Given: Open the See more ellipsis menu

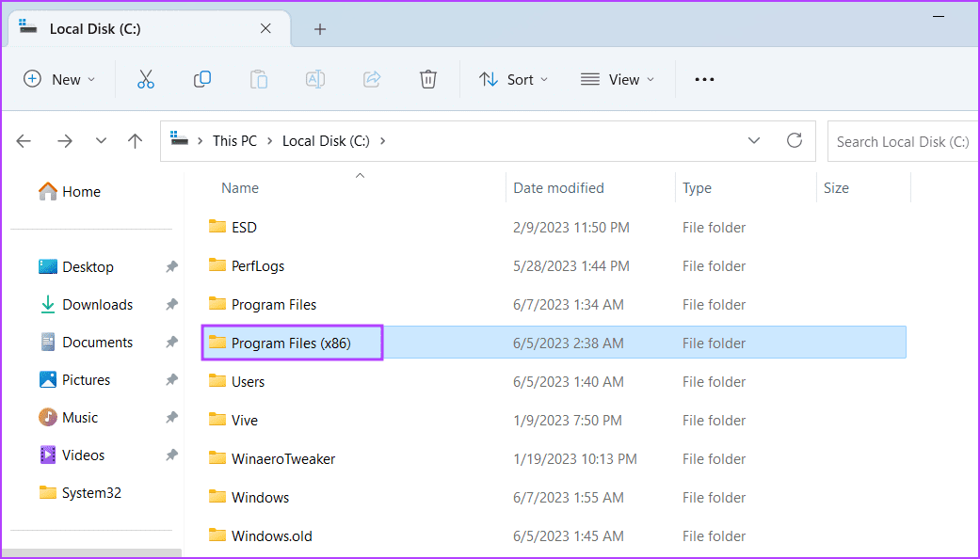Looking at the screenshot, I should (704, 79).
